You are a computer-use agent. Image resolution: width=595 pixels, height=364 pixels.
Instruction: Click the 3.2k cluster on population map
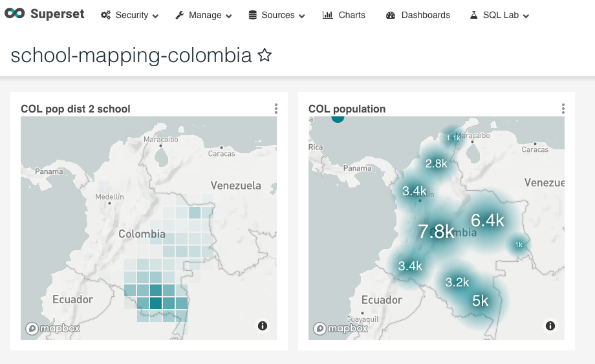coord(457,282)
